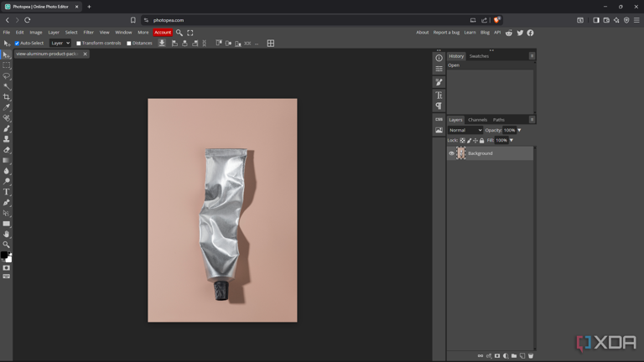Viewport: 644px width, 362px height.
Task: Select the Eraser tool
Action: (x=6, y=150)
